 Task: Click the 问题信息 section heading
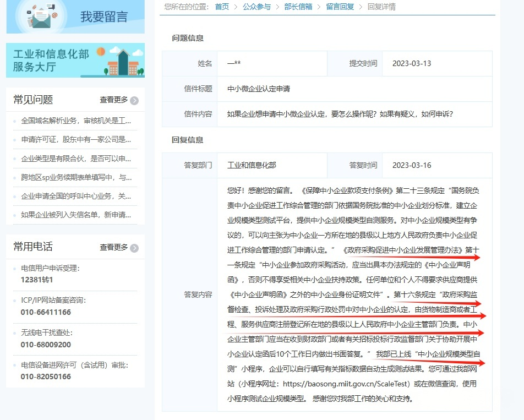click(x=188, y=38)
